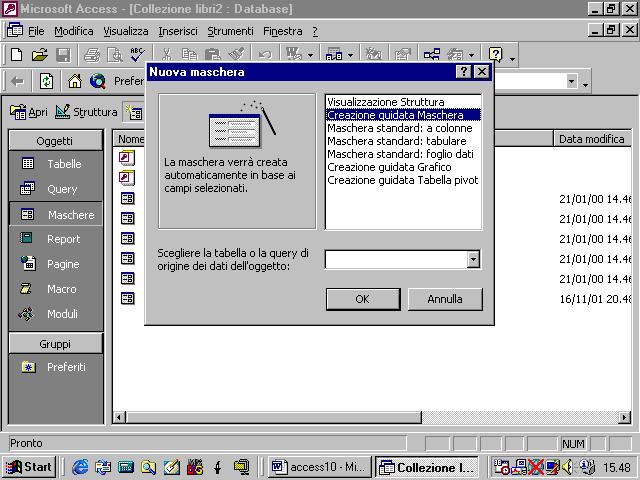Open the Windows Start menu
Screen dimensions: 640x480
(29, 467)
